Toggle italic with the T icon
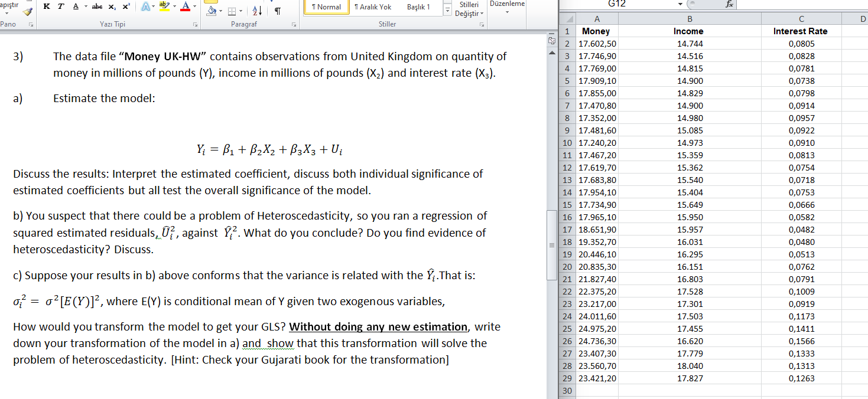This screenshot has width=868, height=399. (61, 6)
